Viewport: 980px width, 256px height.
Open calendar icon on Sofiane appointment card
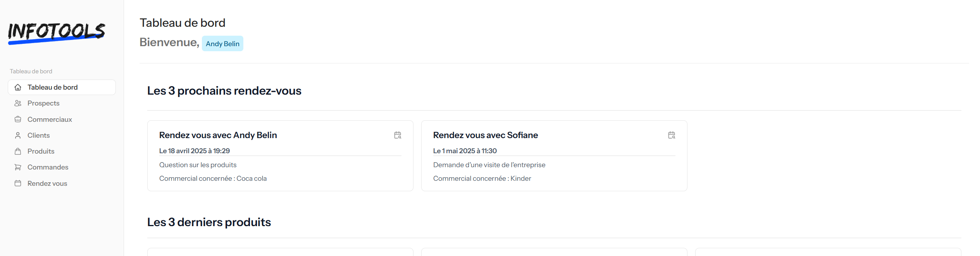(672, 135)
